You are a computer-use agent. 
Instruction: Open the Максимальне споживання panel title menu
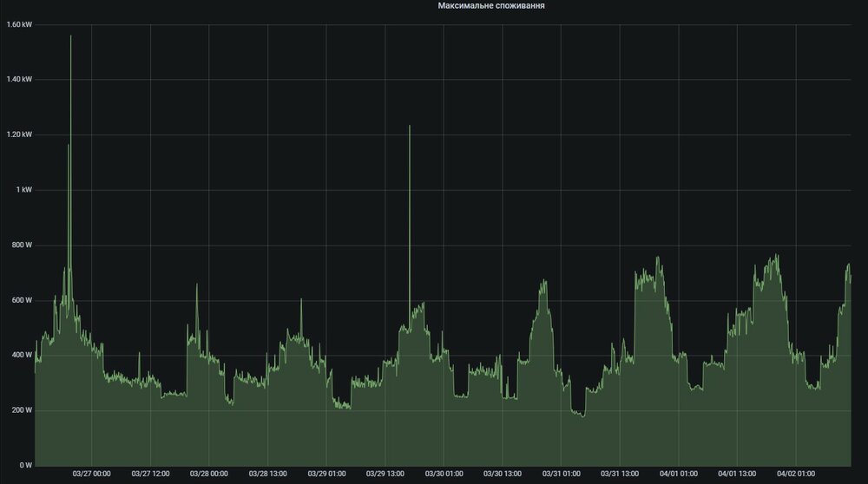point(485,6)
